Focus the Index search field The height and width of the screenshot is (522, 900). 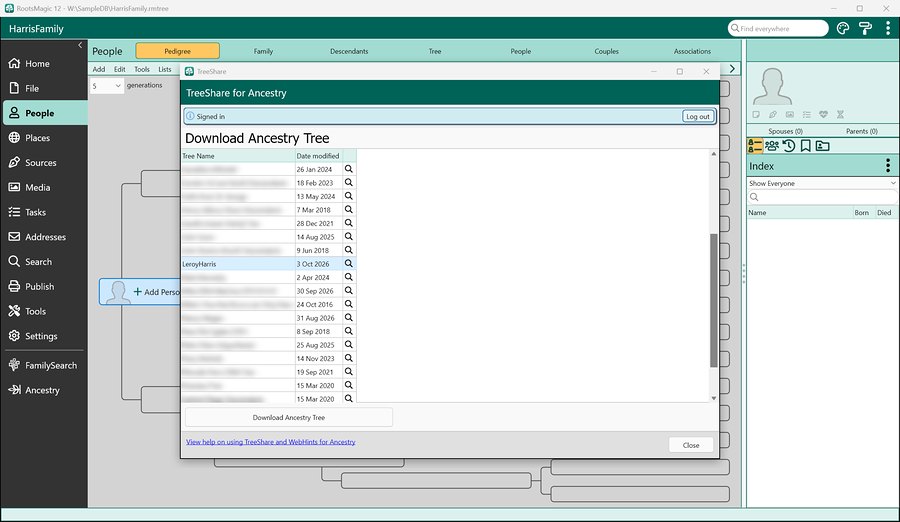822,197
